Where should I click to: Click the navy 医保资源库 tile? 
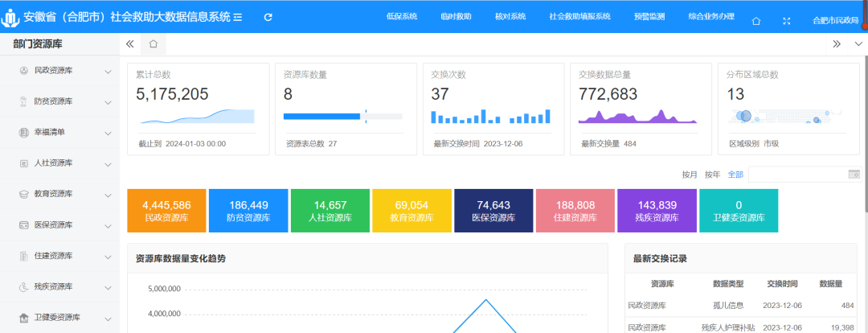point(493,211)
